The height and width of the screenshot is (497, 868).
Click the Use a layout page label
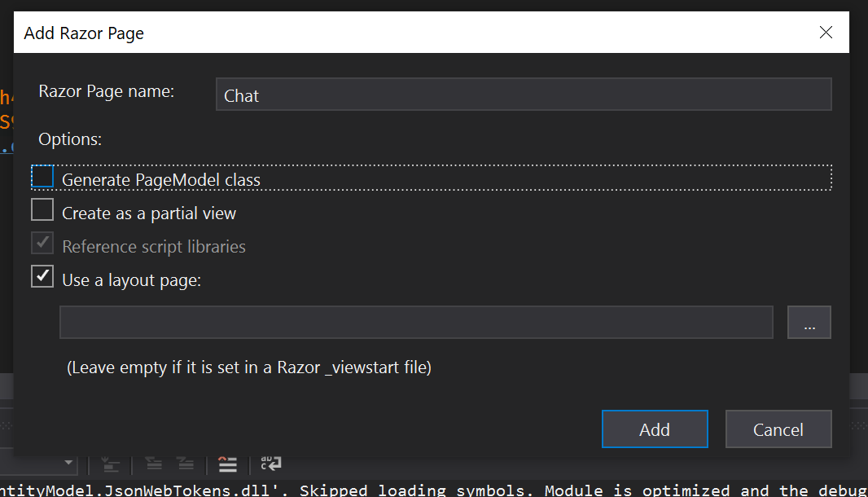click(131, 280)
